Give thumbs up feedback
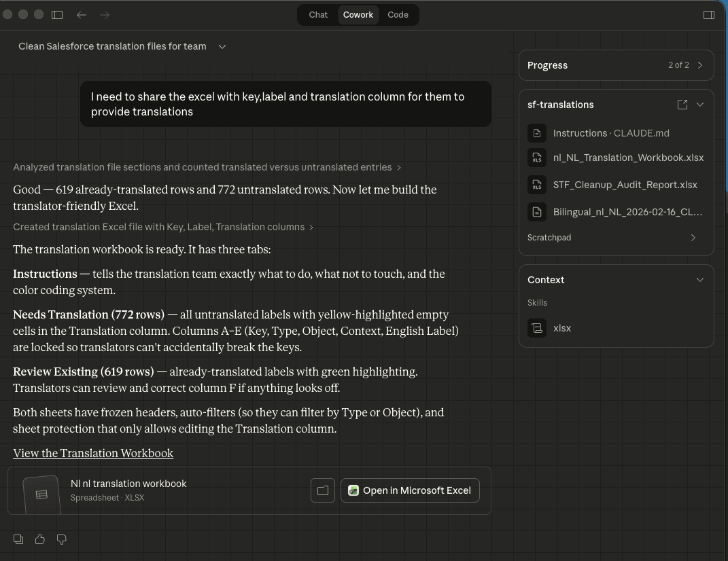The width and height of the screenshot is (728, 561). (x=40, y=539)
